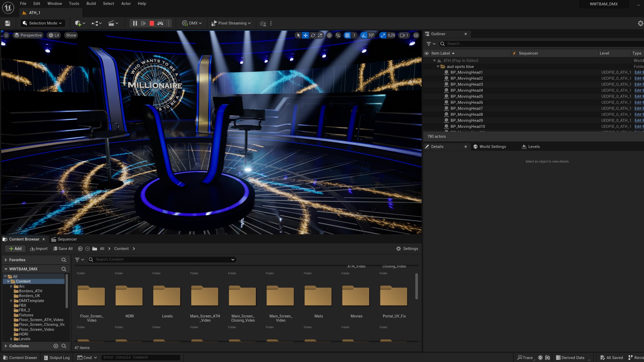Click the platforms icon beside Pixel Streaming
644x362 pixels.
coord(263,23)
